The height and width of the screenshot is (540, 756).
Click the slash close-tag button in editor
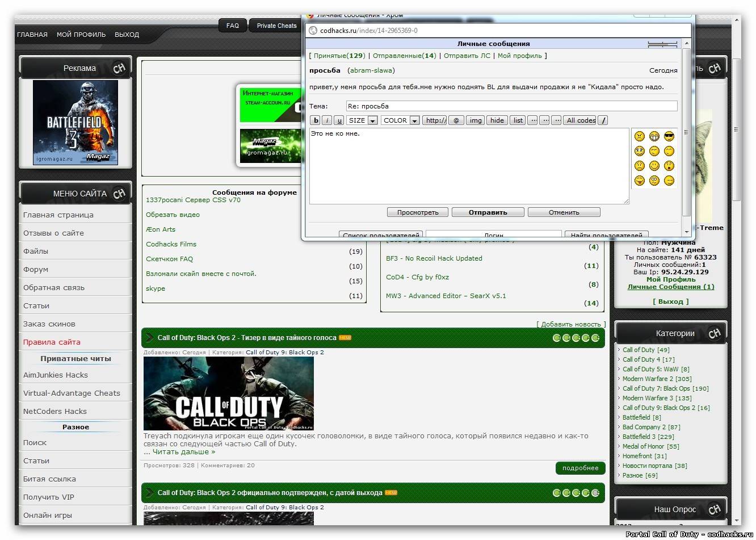pyautogui.click(x=603, y=120)
